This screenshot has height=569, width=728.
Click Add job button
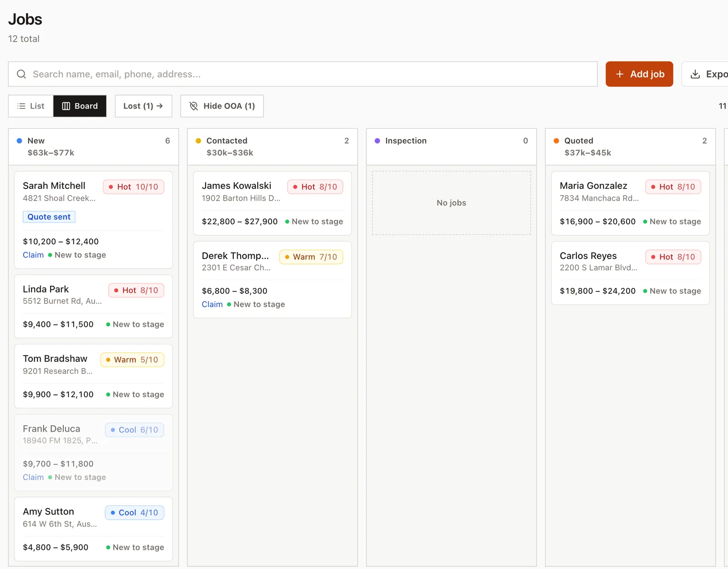click(x=639, y=74)
